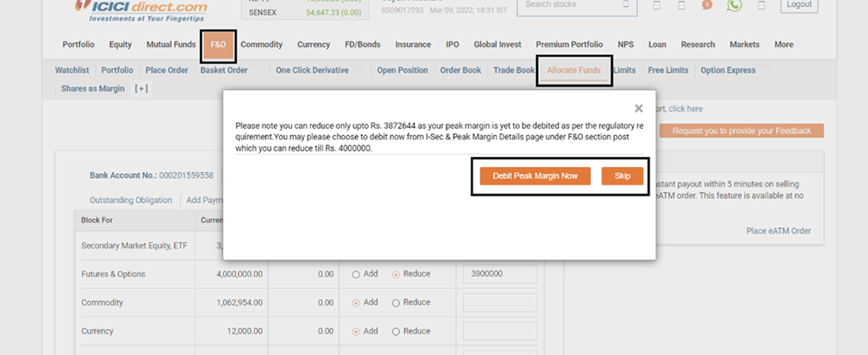
Task: Expand the [+] submenu options
Action: tap(141, 89)
